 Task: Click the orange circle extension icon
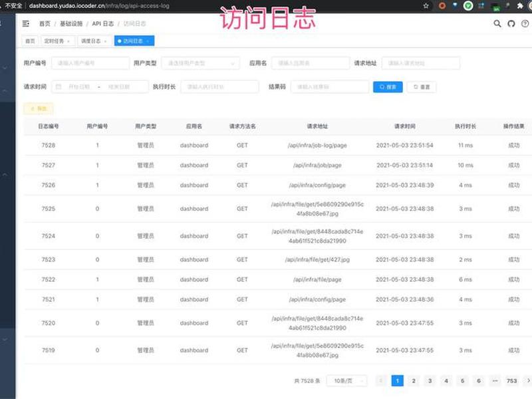coord(442,6)
